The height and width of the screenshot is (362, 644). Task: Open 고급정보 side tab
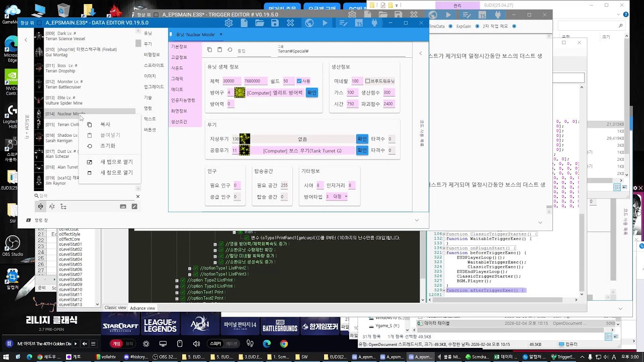(x=179, y=57)
